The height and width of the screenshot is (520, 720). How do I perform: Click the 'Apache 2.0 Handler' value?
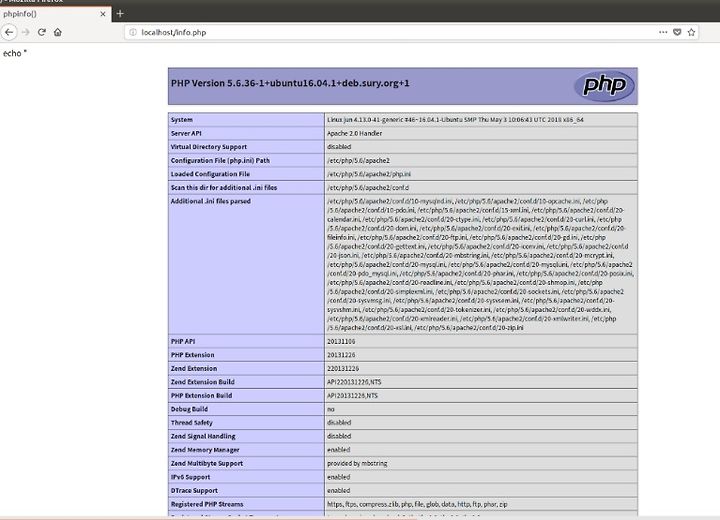354,133
